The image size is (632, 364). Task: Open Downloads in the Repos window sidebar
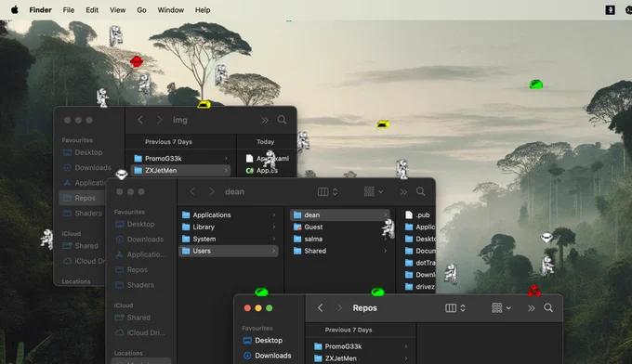(x=268, y=356)
